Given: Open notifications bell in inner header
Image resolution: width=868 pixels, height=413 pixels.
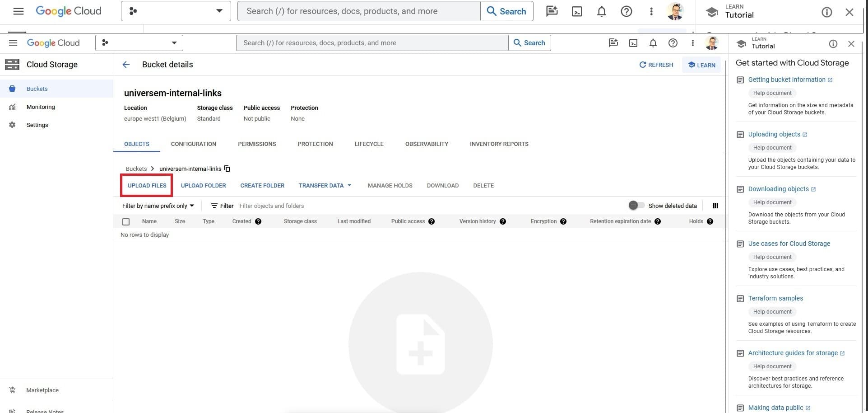Looking at the screenshot, I should 653,43.
